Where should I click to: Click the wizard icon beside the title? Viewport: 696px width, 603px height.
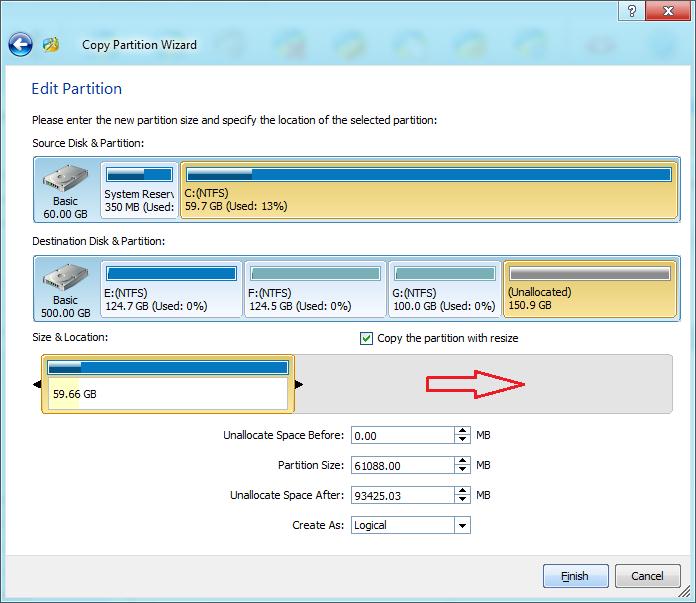pos(51,44)
